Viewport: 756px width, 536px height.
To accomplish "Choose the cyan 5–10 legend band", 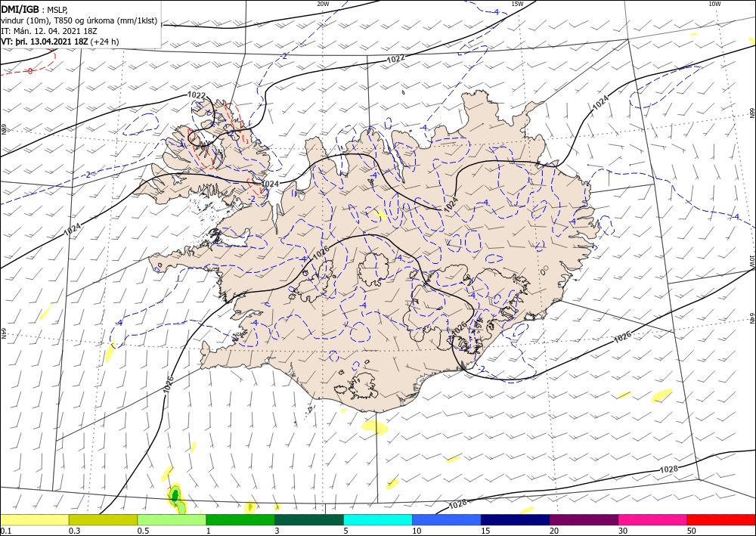I will pos(378,519).
